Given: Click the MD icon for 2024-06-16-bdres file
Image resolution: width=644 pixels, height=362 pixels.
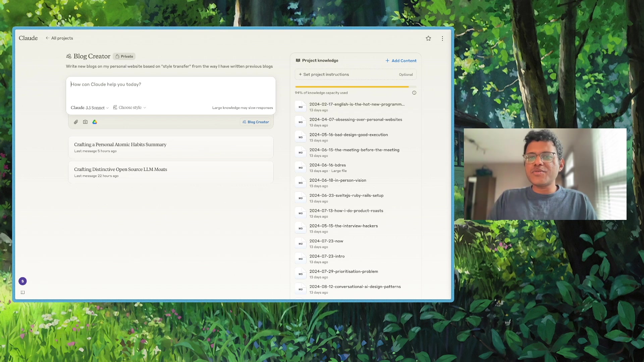Looking at the screenshot, I should coord(301,168).
